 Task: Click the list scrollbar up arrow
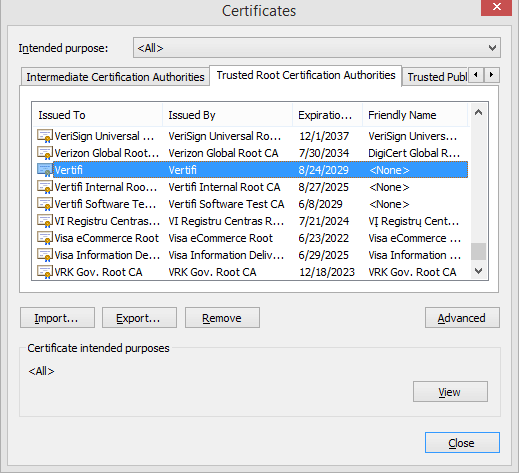coord(478,113)
